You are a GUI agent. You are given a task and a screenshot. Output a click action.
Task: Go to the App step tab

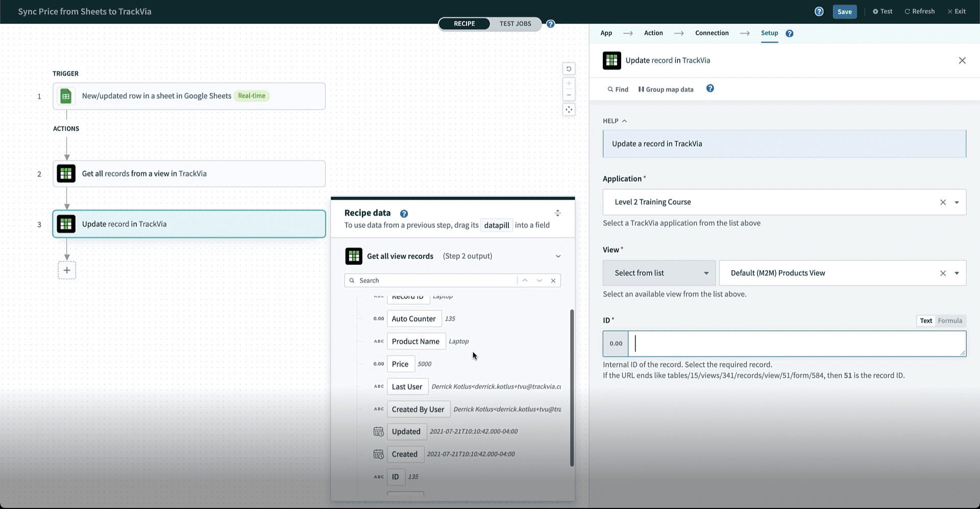click(x=606, y=33)
